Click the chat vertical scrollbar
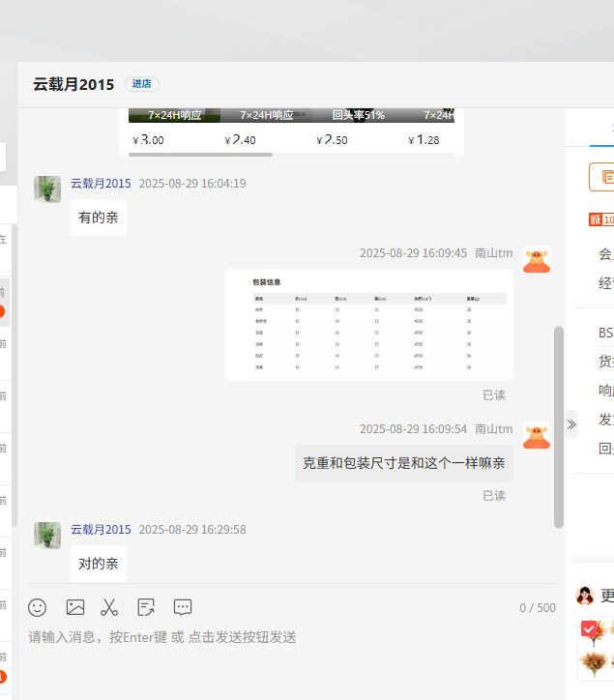614x700 pixels. pos(558,425)
